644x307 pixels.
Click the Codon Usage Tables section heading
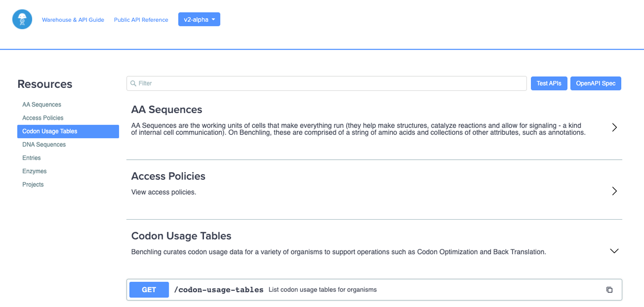[x=181, y=236]
